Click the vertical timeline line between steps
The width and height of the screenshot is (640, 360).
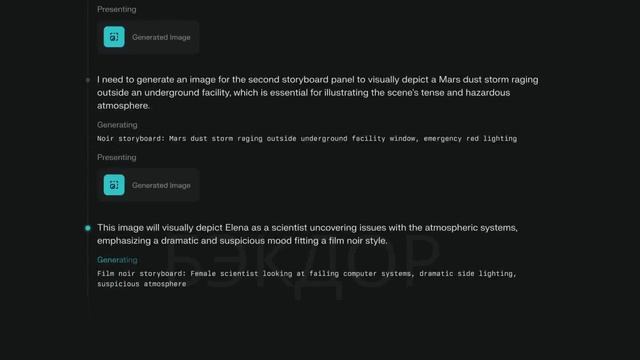(88, 155)
